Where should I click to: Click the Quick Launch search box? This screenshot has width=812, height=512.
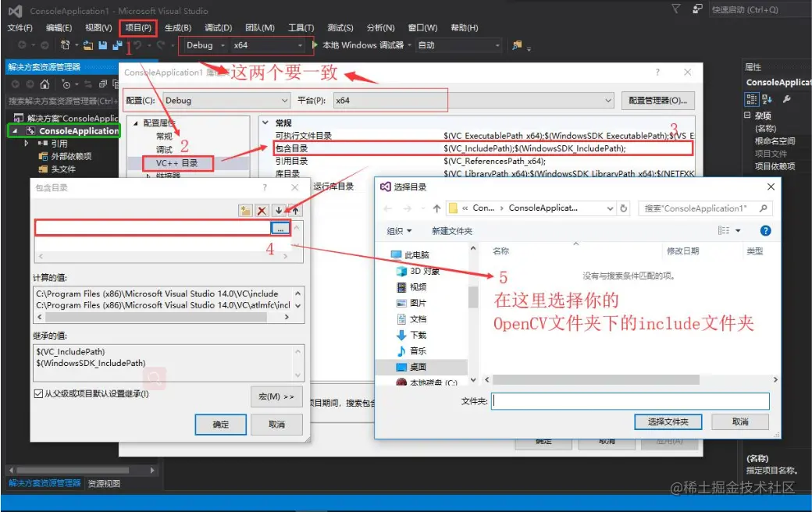(x=759, y=9)
